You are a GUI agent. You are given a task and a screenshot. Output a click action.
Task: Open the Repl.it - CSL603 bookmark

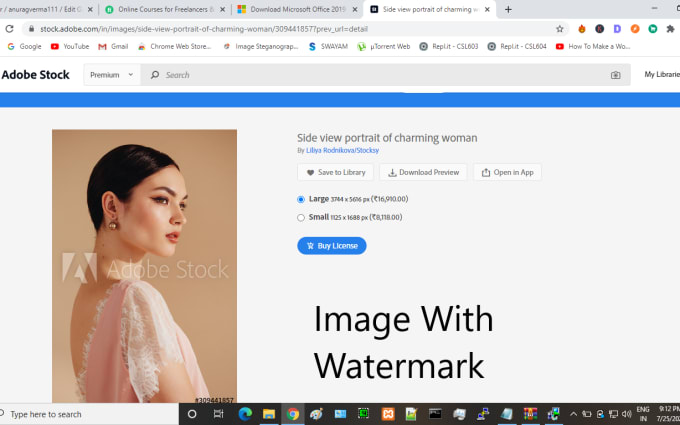click(x=449, y=46)
